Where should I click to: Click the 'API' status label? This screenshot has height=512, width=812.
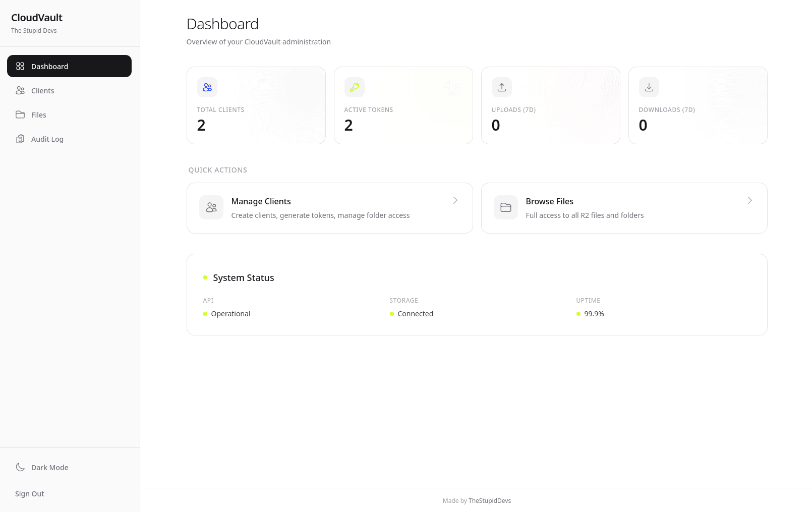point(208,301)
